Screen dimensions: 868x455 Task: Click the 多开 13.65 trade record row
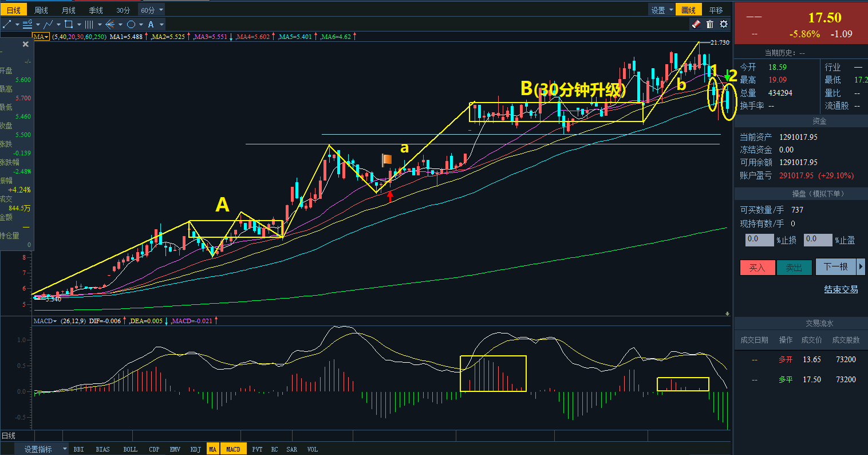tap(801, 359)
